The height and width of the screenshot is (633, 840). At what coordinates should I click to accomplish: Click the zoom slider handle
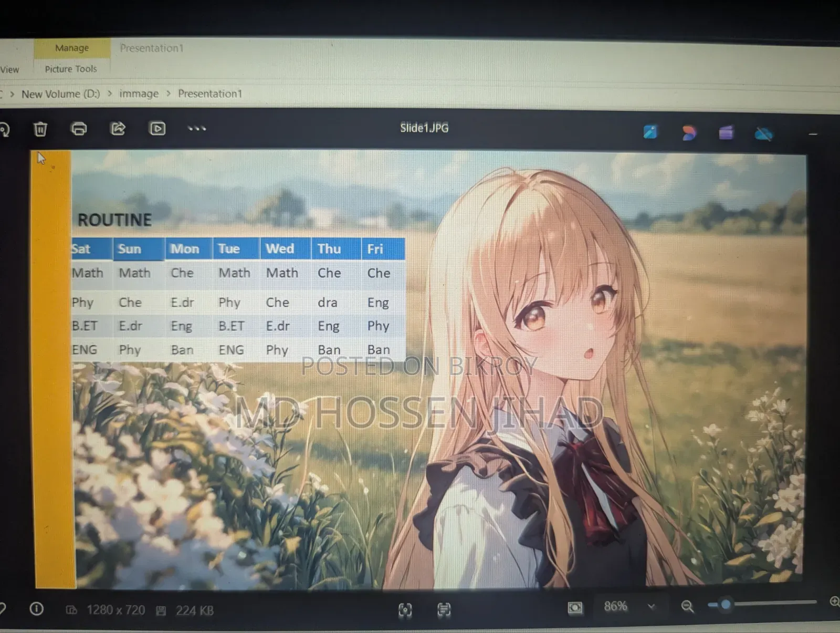click(x=726, y=605)
